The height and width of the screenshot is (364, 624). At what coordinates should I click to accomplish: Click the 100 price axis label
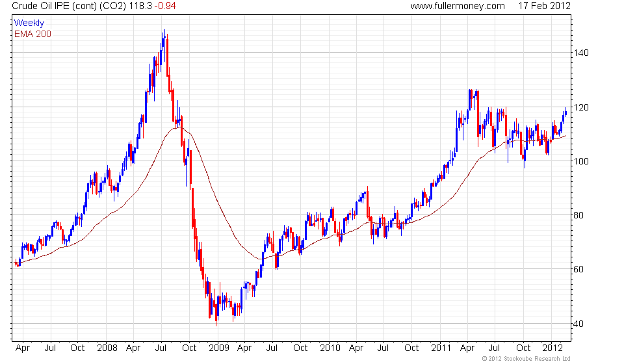point(581,161)
